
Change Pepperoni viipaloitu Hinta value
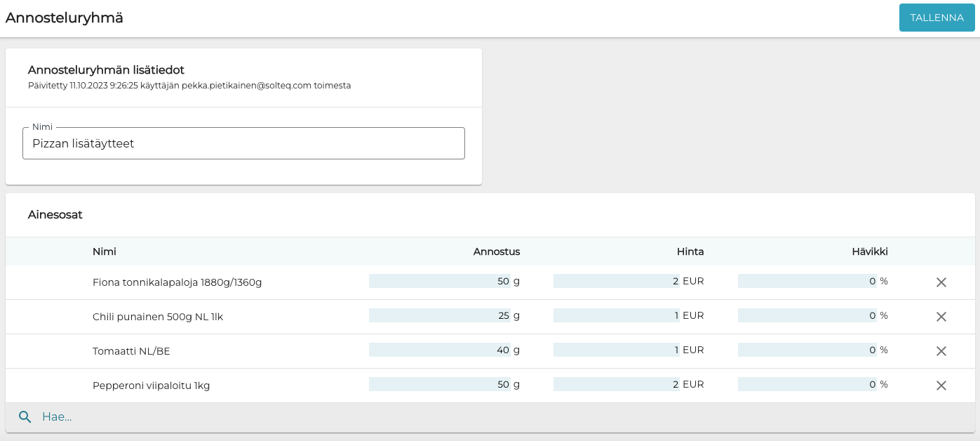click(617, 385)
